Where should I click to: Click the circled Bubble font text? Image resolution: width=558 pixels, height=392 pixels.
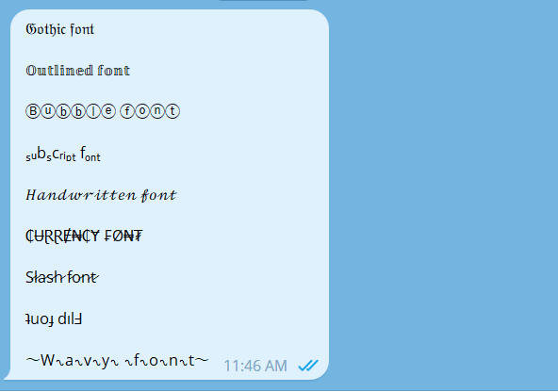pyautogui.click(x=103, y=111)
